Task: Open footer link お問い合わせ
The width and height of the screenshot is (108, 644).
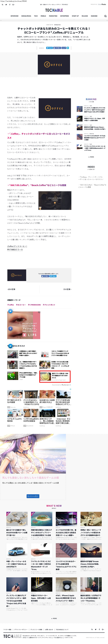Action: coord(49,630)
